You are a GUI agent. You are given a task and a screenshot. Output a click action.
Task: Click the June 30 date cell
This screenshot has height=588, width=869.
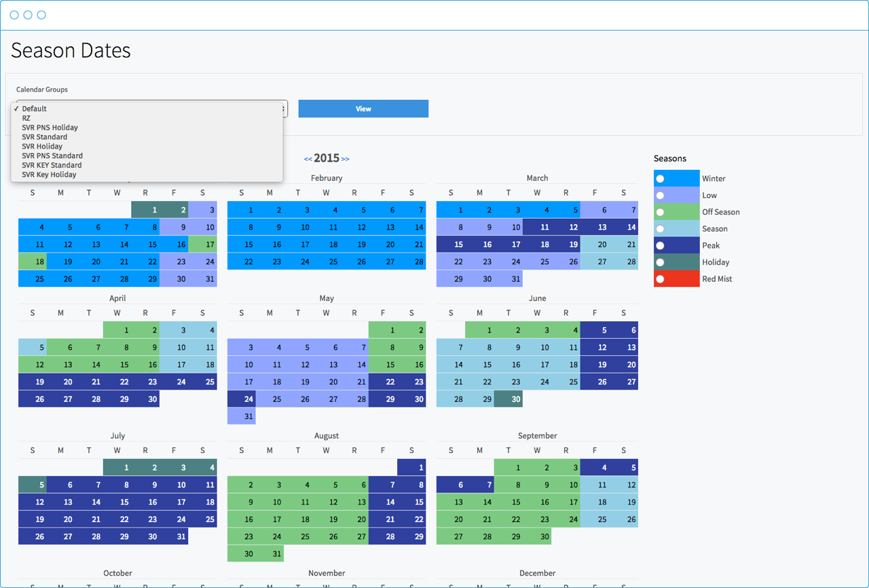click(x=508, y=399)
